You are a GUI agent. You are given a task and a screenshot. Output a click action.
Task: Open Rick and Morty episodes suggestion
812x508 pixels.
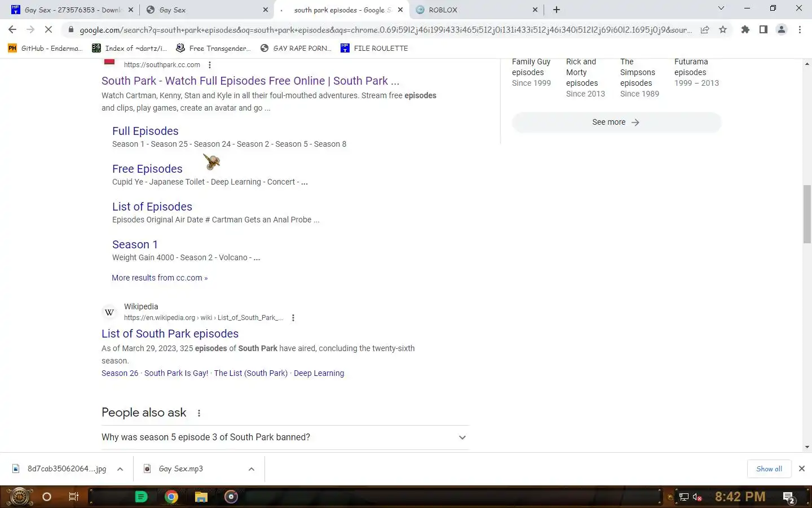[x=585, y=77]
